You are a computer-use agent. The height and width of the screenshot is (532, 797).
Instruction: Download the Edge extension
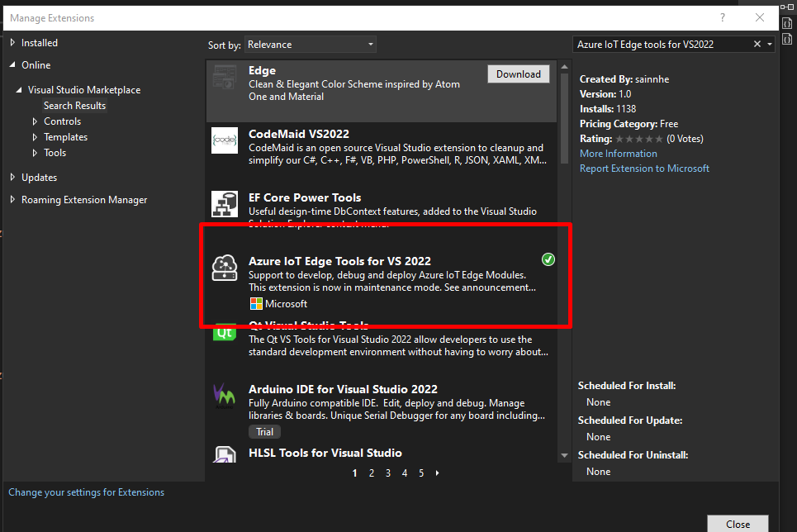pos(519,74)
